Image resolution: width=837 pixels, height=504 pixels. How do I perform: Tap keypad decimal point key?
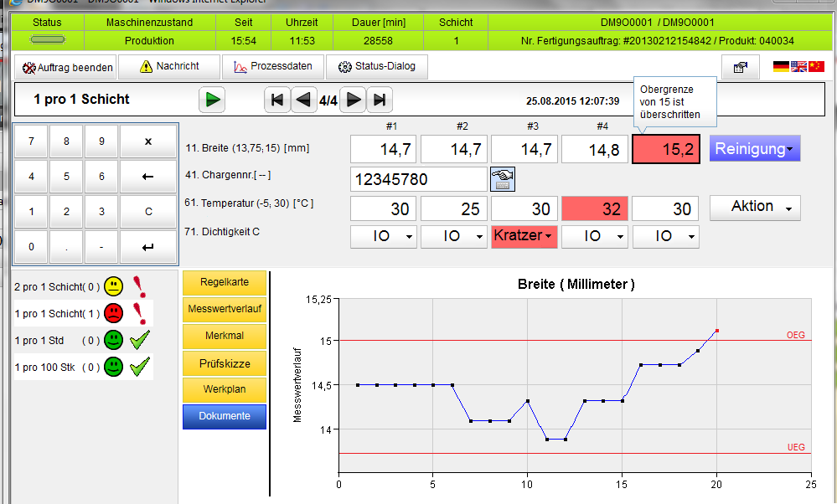(66, 247)
